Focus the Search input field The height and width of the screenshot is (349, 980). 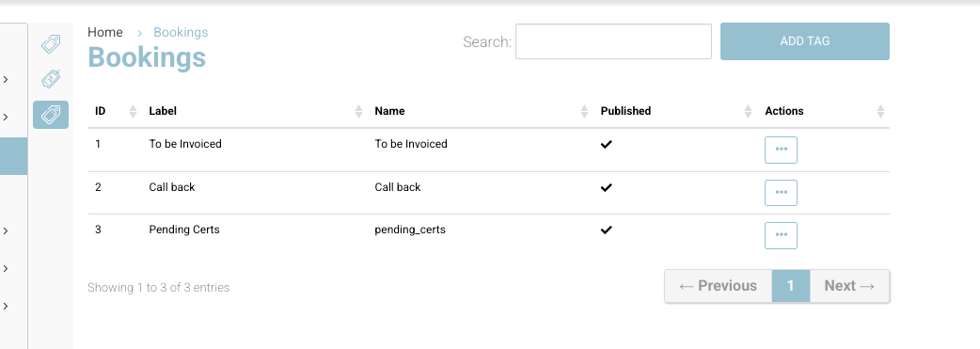[613, 42]
